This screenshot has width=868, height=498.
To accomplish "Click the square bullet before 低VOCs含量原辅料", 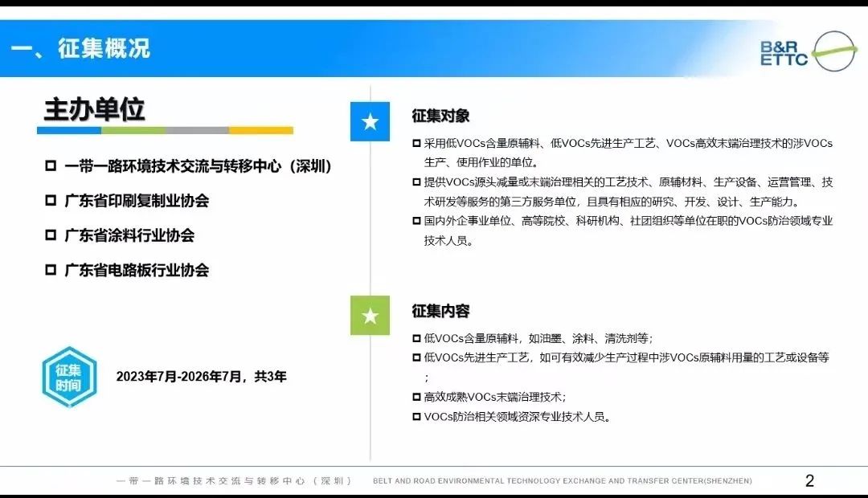I will point(416,338).
